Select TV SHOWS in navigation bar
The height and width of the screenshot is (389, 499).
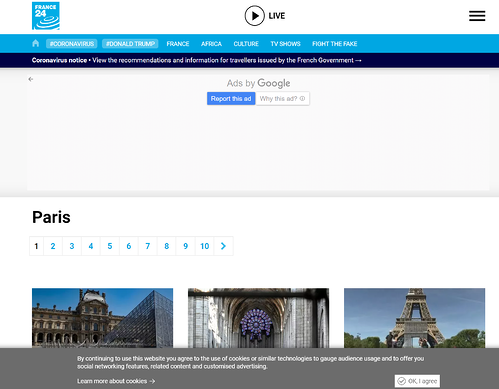coord(285,44)
